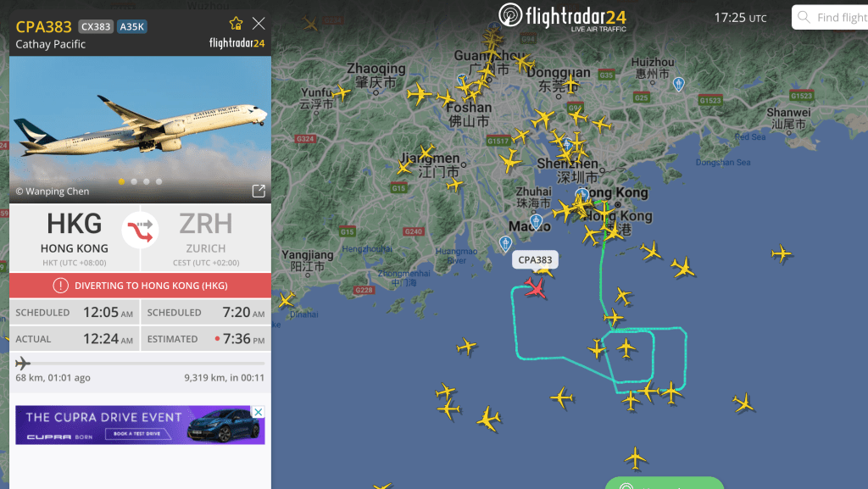Select the blue airport pin near Macao
The image size is (868, 489).
click(x=536, y=222)
